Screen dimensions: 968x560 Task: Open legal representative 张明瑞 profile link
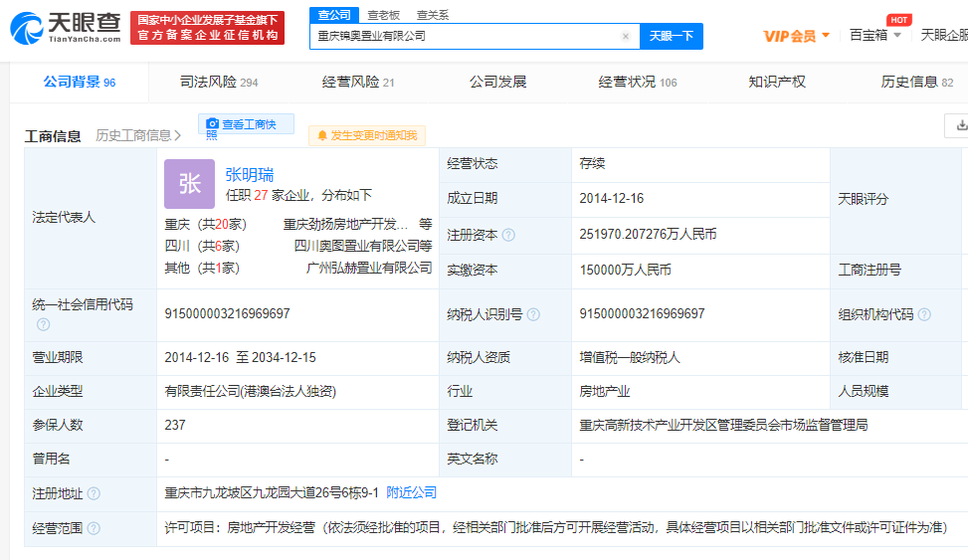[250, 175]
